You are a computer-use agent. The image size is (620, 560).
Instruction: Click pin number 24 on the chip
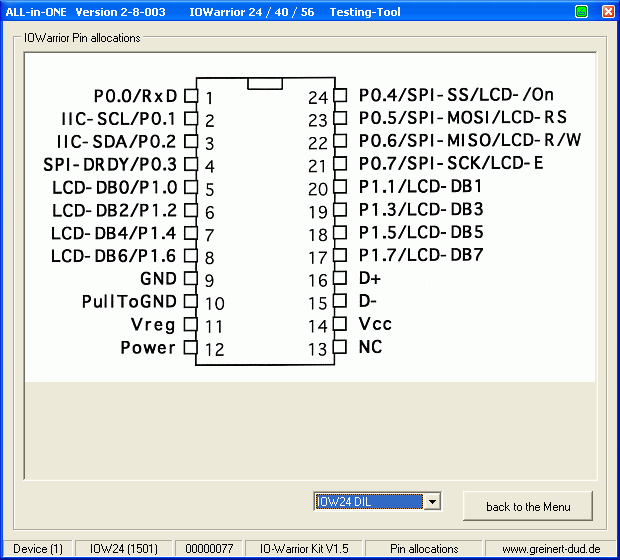pos(318,98)
